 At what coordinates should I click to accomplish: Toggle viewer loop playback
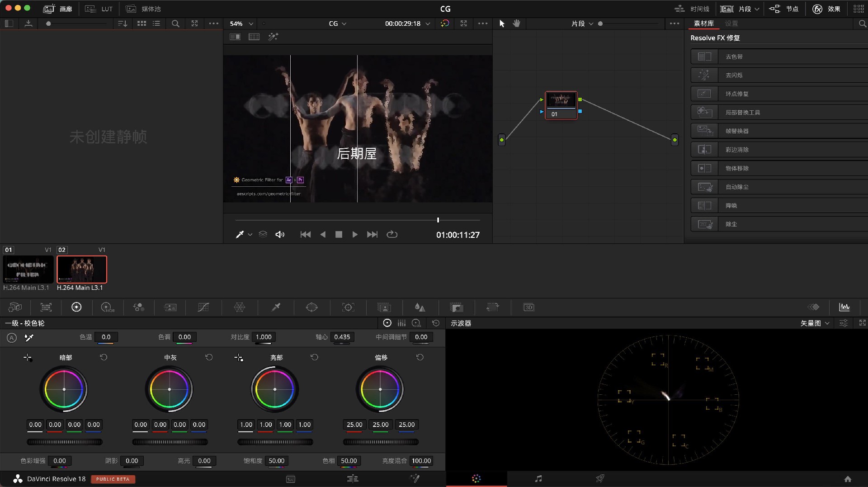tap(392, 234)
